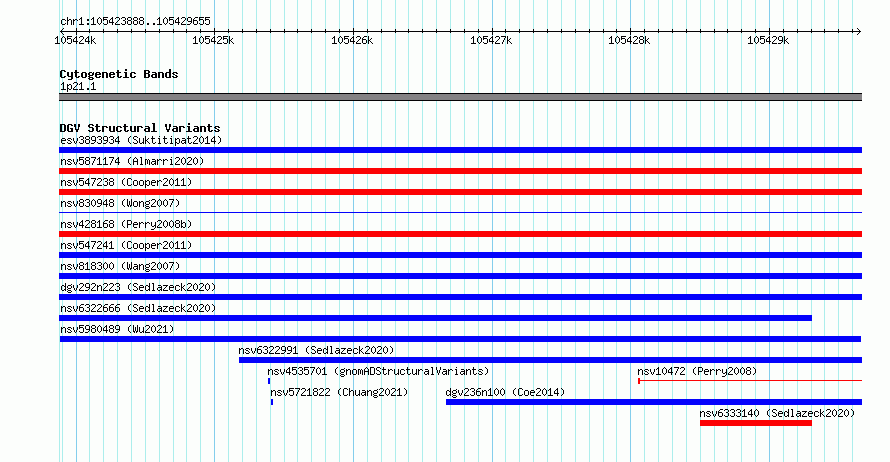Click the esv3893934 (Suktitipat2014) variant label
The height and width of the screenshot is (462, 890).
[141, 140]
